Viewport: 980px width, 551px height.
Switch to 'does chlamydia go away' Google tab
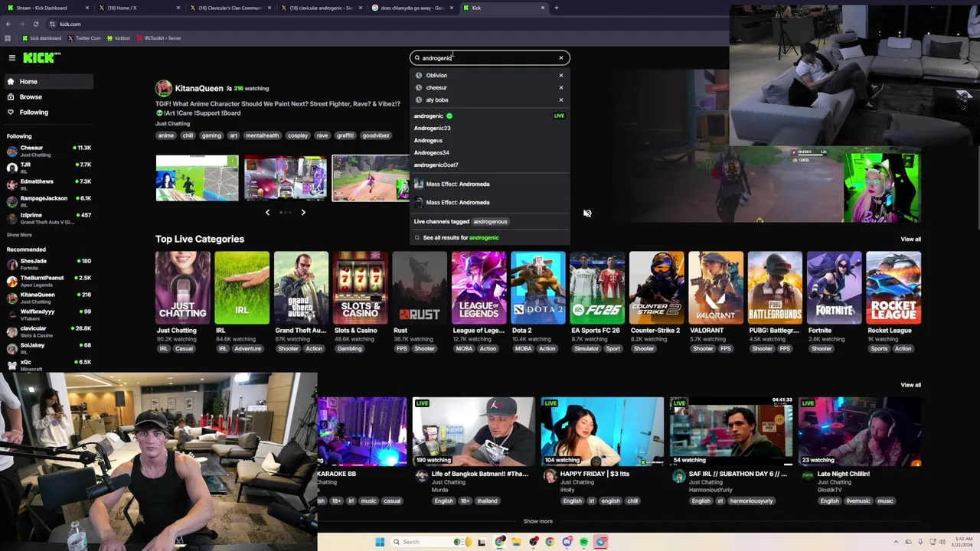413,8
